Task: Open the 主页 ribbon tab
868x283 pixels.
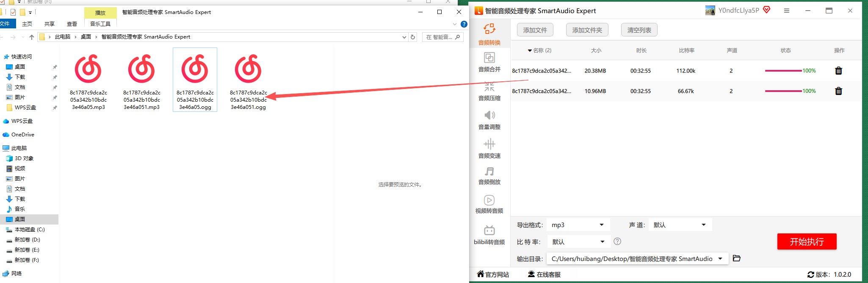Action: click(x=27, y=24)
